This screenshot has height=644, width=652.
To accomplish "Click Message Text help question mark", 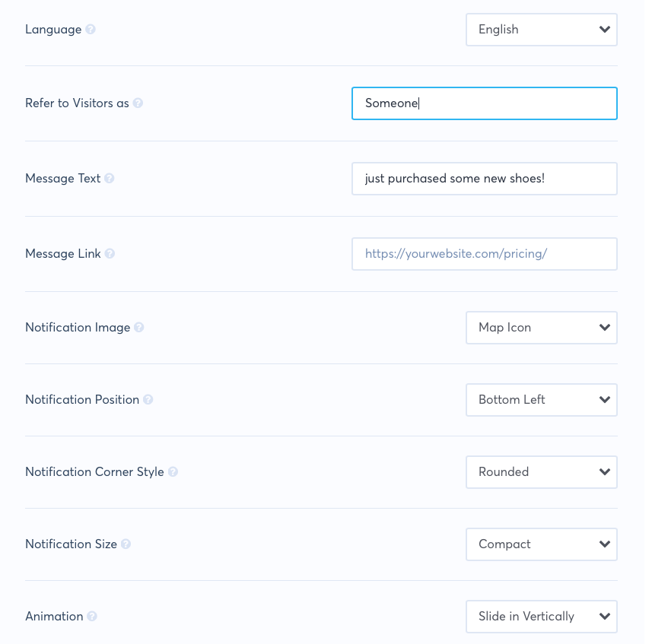I will 110,179.
